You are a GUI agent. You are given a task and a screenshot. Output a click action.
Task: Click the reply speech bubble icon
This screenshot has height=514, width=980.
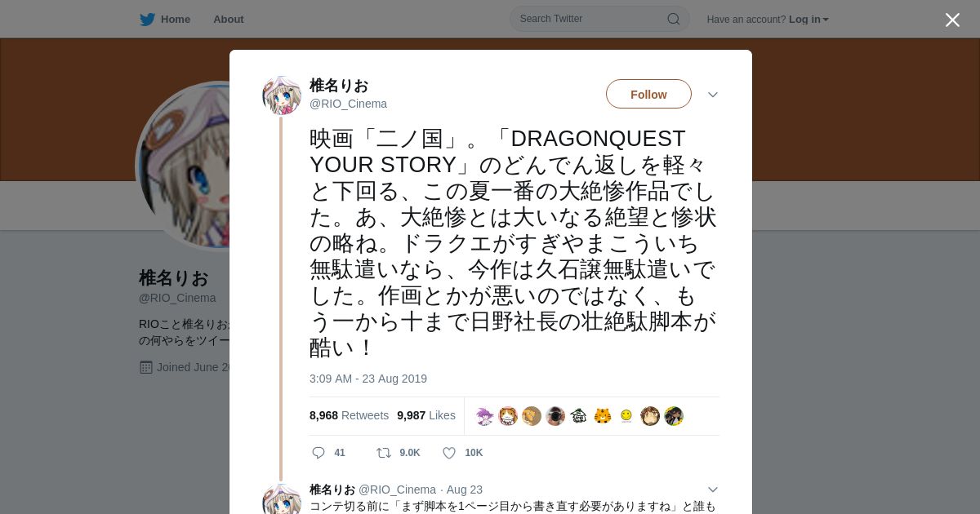(x=318, y=453)
